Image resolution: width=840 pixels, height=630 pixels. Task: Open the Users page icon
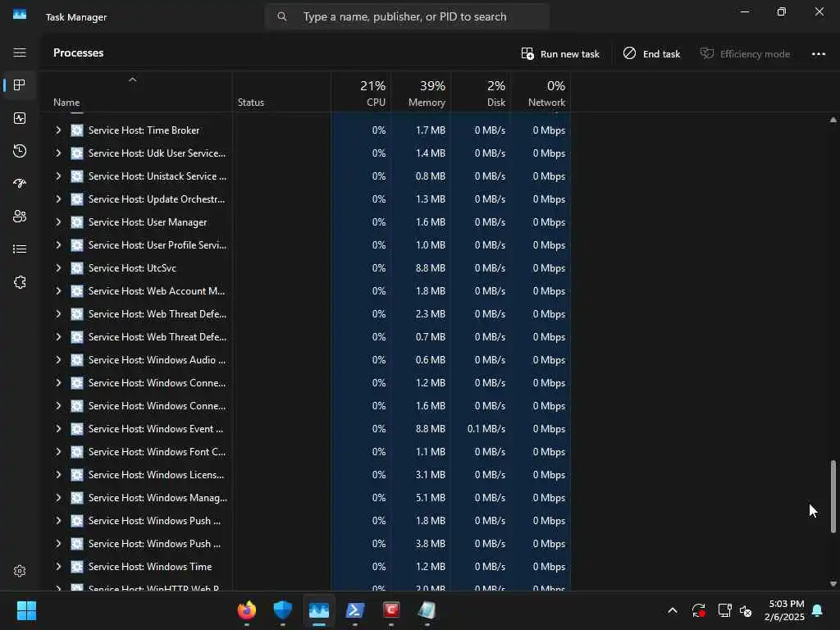(20, 217)
